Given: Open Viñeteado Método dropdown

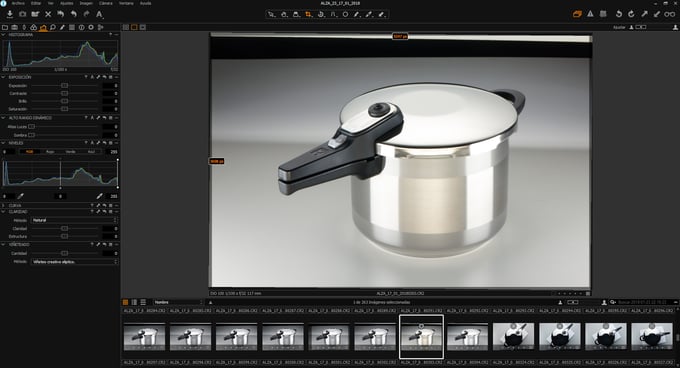Looking at the screenshot, I should click(74, 262).
